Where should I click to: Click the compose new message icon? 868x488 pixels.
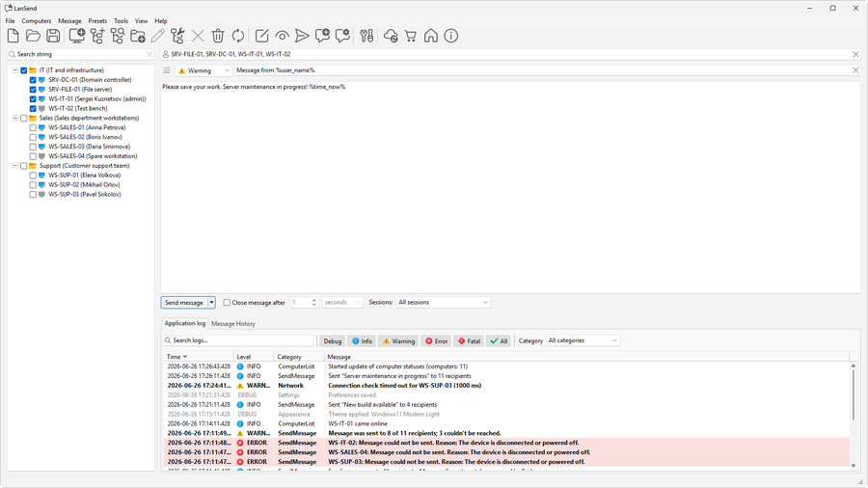[x=261, y=36]
